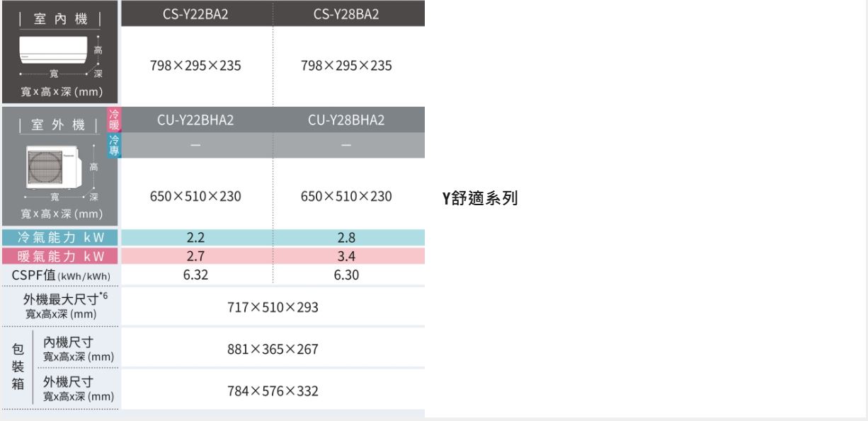868x421 pixels.
Task: Click the CSPF值 row label
Action: (61, 275)
